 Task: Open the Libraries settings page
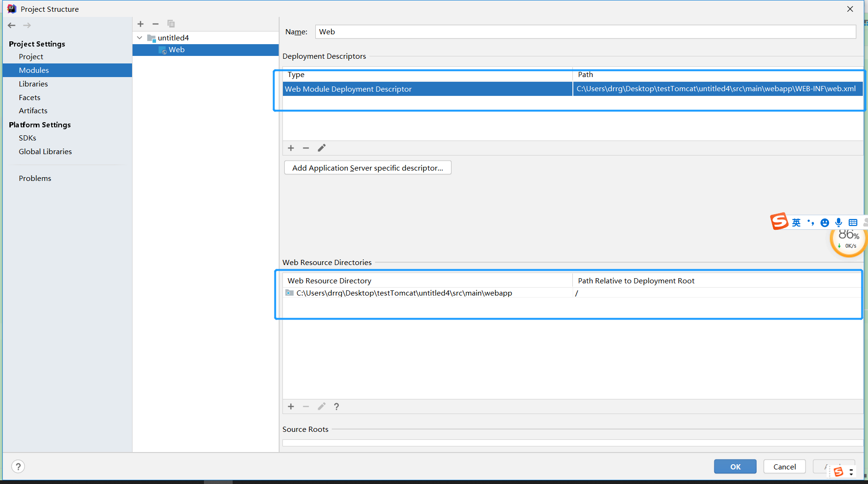point(33,84)
